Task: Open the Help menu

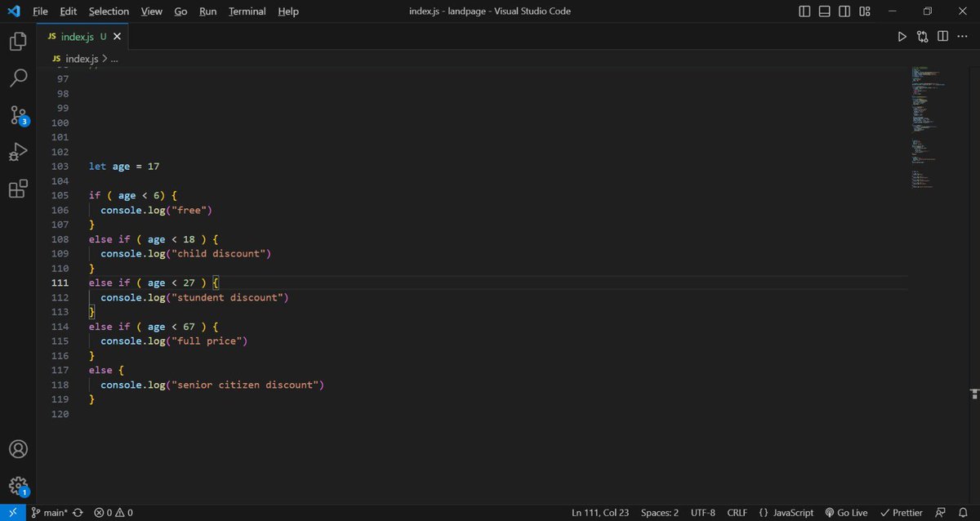Action: 287,11
